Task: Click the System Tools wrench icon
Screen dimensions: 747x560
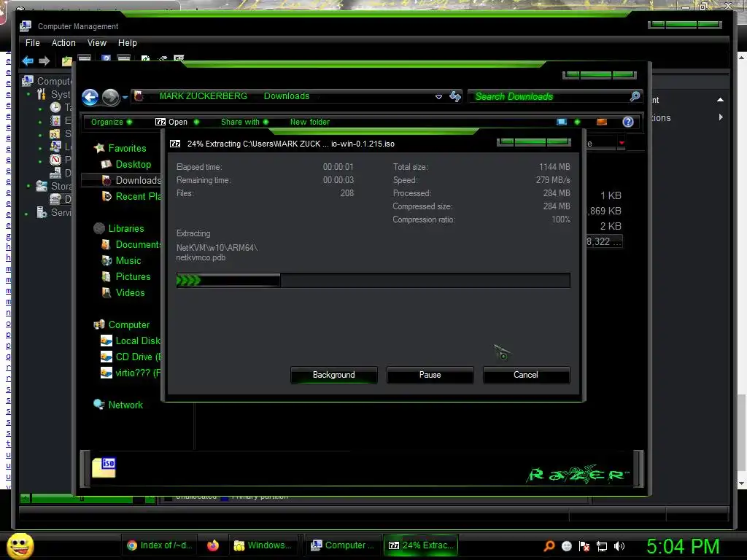Action: (x=42, y=94)
